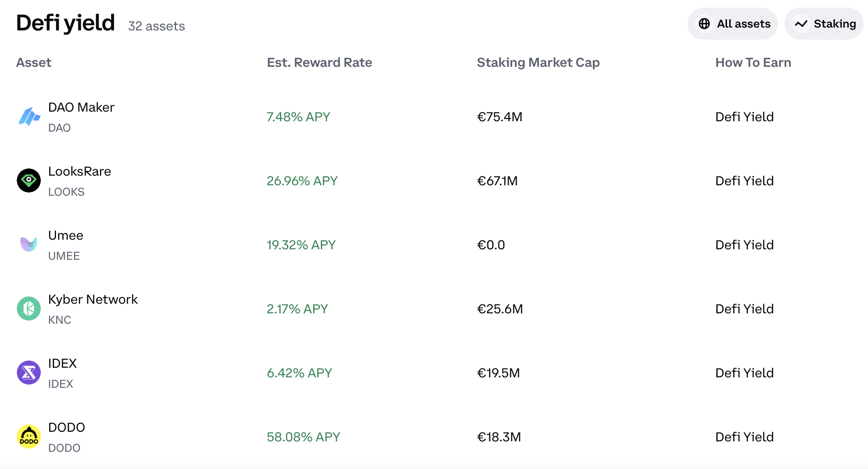This screenshot has height=469, width=868.
Task: Click the DODO yellow logo icon
Action: (x=29, y=437)
